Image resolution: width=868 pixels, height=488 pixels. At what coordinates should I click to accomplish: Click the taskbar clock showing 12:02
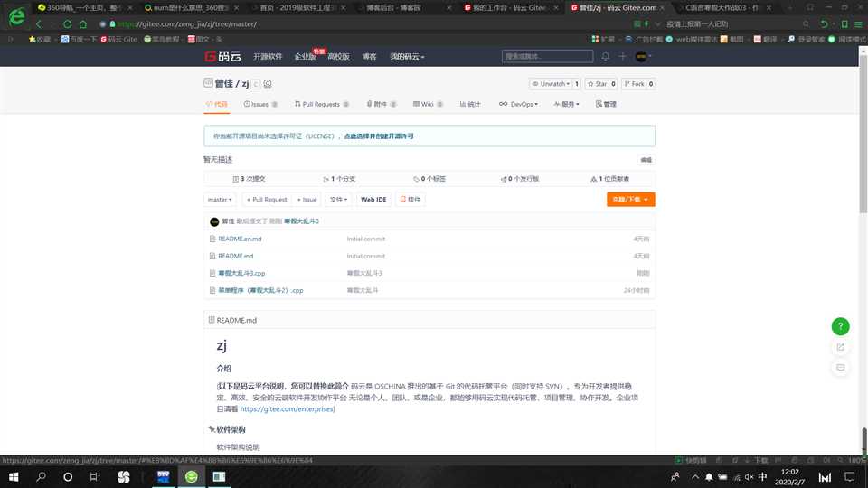(x=790, y=477)
